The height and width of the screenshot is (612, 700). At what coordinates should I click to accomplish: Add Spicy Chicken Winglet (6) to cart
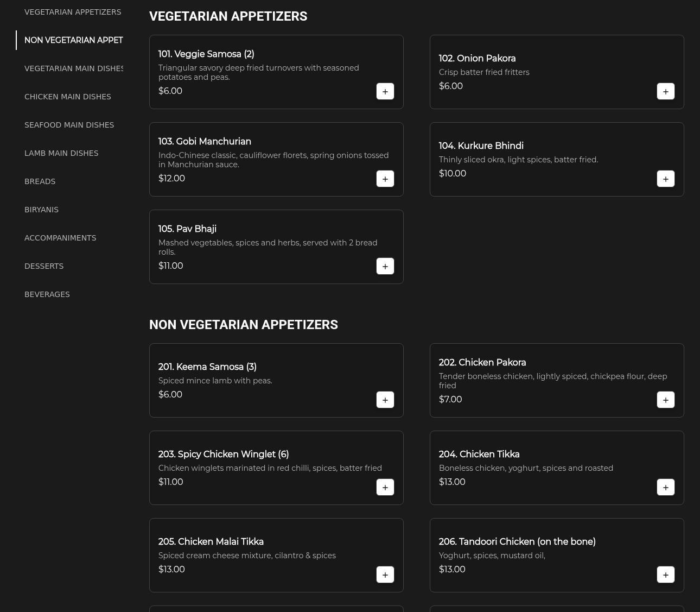tap(385, 487)
